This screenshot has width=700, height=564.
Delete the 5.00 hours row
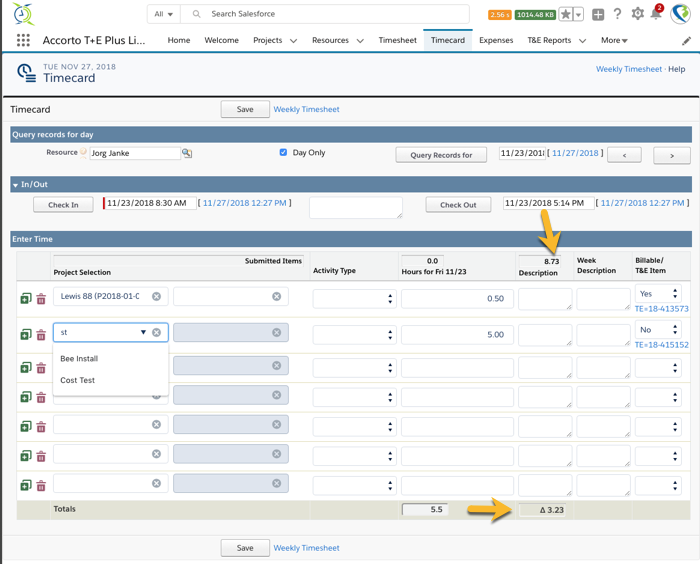[x=41, y=334]
